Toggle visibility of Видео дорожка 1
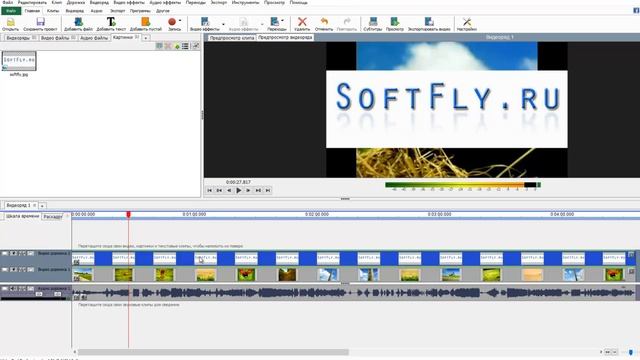The height and width of the screenshot is (360, 640). click(x=5, y=270)
